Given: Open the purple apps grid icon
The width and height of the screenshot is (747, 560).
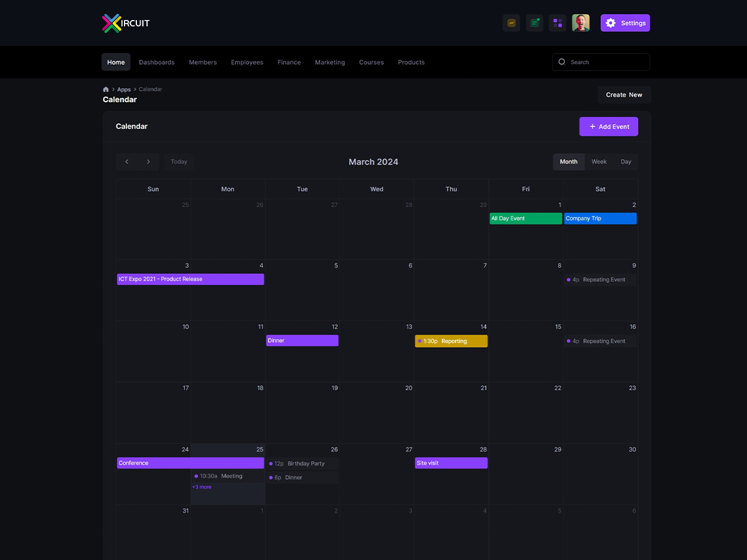Looking at the screenshot, I should 558,23.
